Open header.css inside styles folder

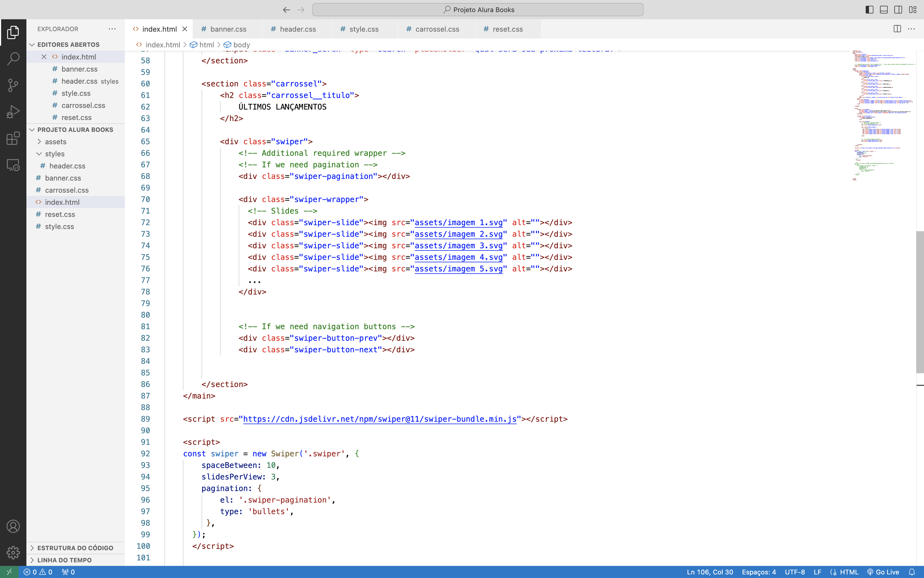pyautogui.click(x=76, y=166)
